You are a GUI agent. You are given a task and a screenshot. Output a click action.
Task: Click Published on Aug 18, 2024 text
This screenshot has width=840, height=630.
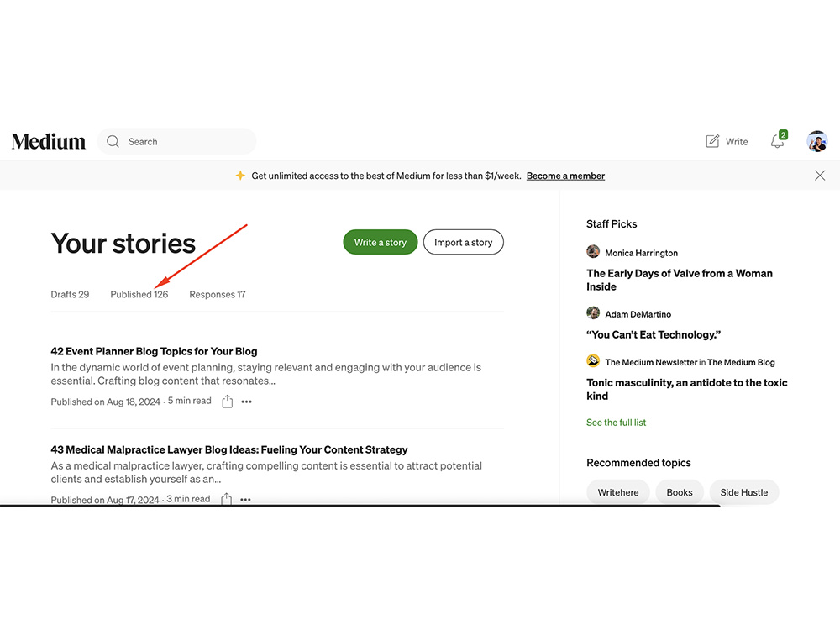point(106,402)
